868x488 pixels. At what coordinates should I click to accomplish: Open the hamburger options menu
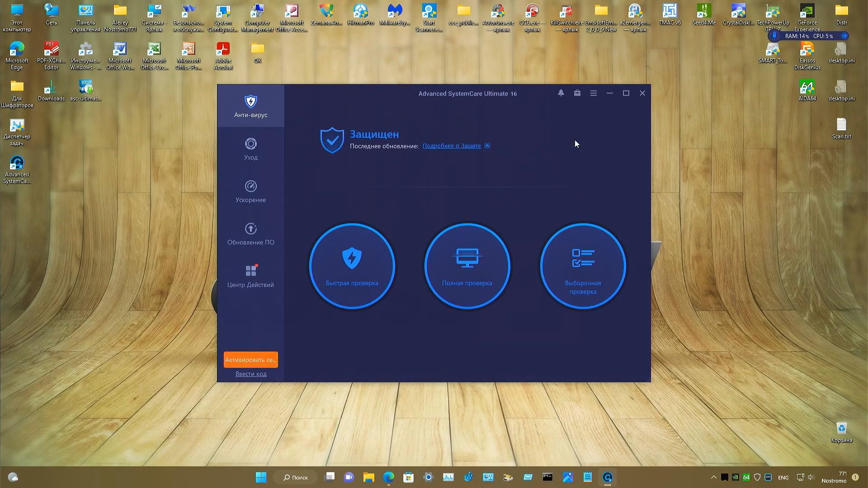point(594,93)
